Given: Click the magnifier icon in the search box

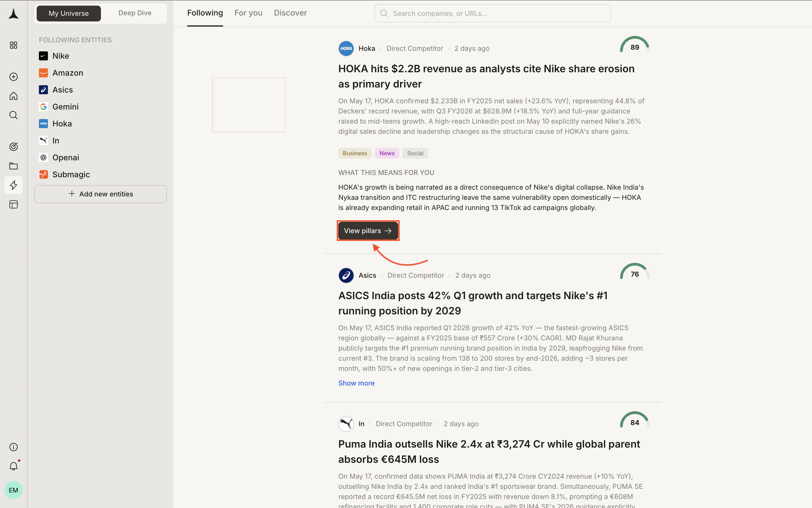Looking at the screenshot, I should pyautogui.click(x=384, y=14).
